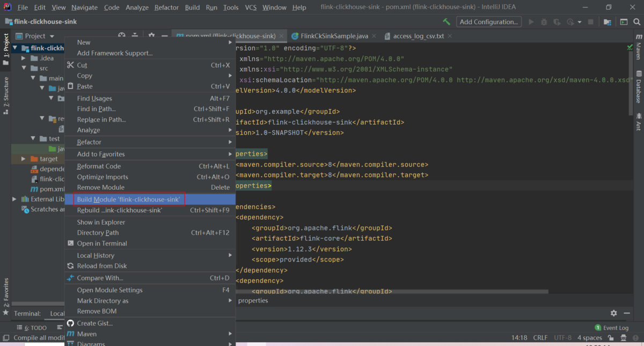
Task: Click the Open in Terminal icon
Action: tap(70, 243)
